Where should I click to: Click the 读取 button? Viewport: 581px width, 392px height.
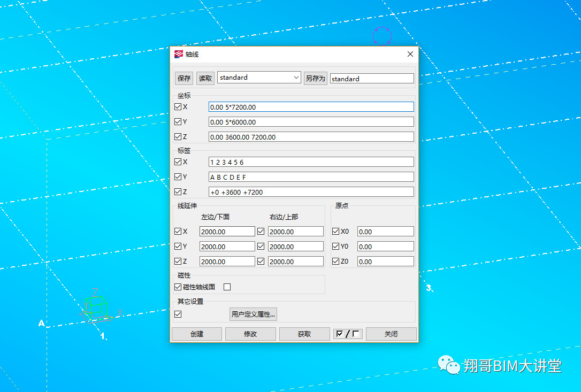[x=204, y=78]
